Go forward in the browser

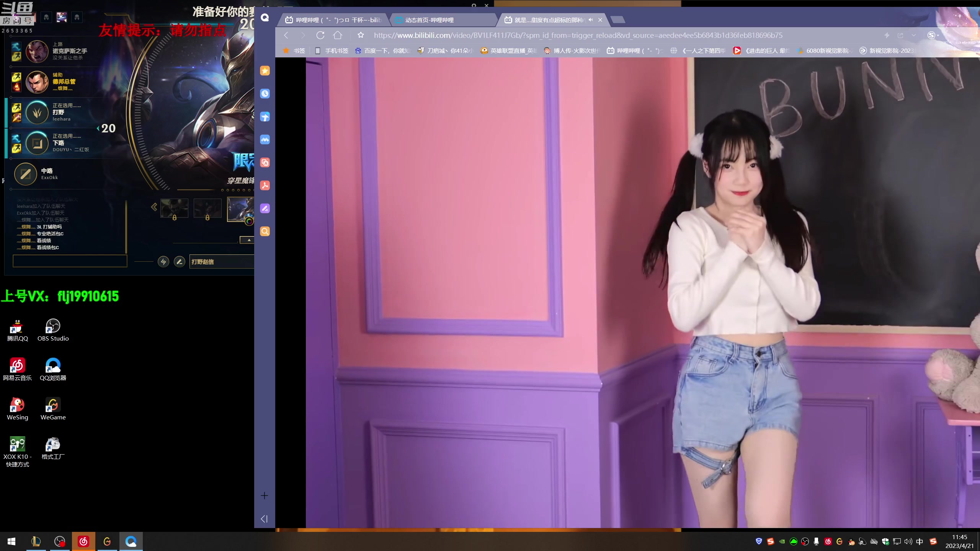pos(304,35)
